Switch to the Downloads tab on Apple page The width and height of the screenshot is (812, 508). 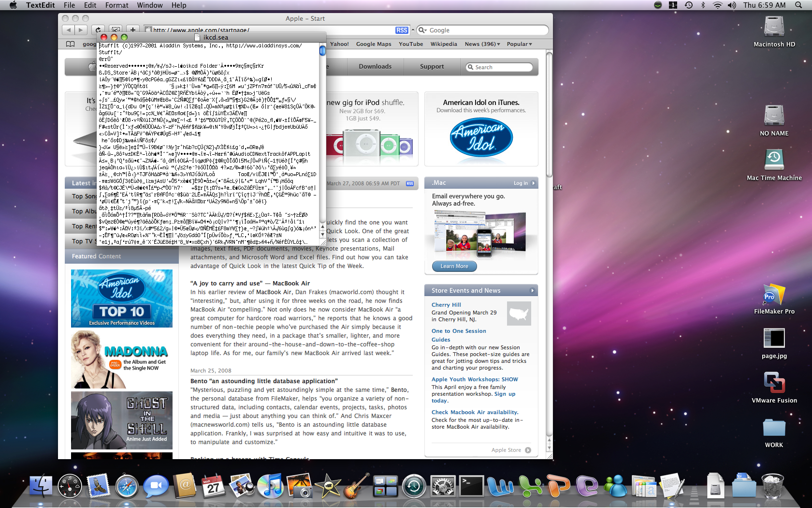pyautogui.click(x=375, y=67)
